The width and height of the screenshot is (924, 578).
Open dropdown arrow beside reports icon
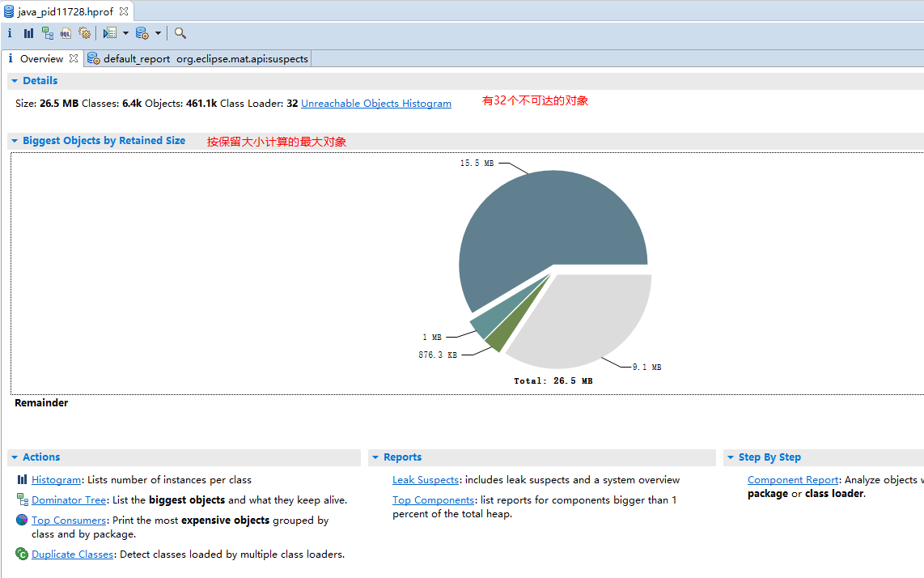click(x=125, y=33)
